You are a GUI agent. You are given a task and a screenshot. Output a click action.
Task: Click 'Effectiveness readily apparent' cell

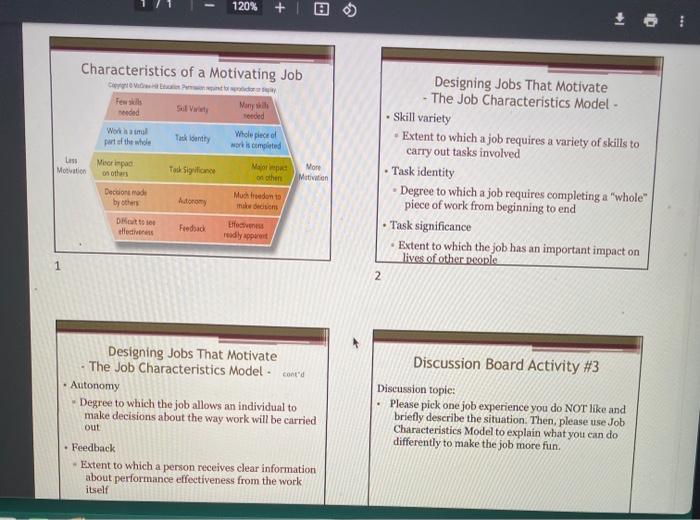(x=246, y=230)
